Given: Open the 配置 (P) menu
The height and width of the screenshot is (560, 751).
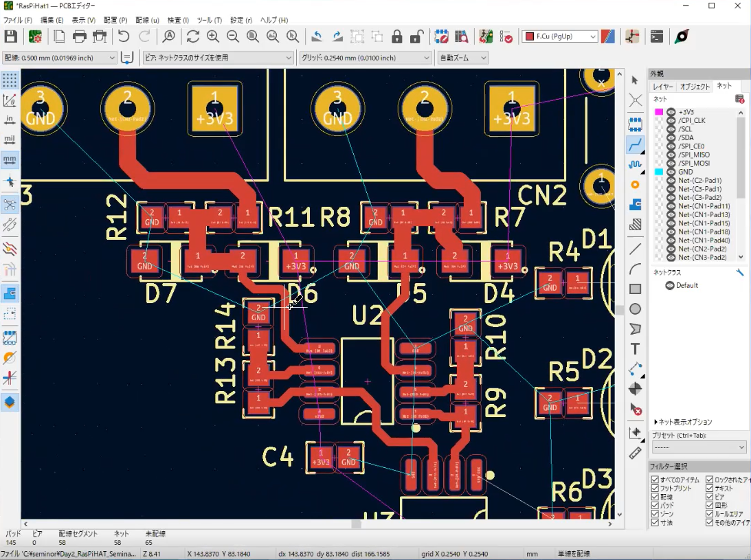Looking at the screenshot, I should [115, 20].
